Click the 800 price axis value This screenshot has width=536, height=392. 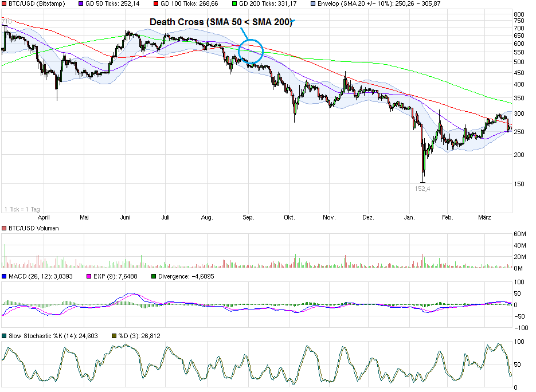(x=519, y=14)
